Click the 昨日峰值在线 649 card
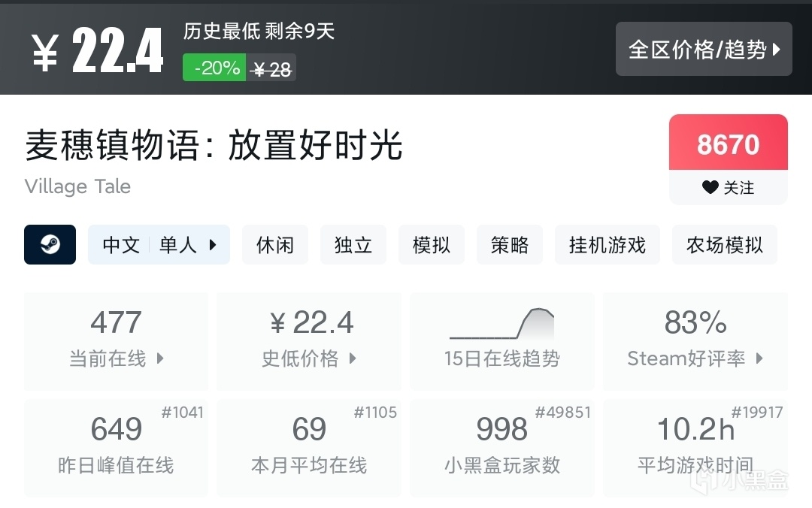Viewport: 812px width, 508px height. (116, 448)
